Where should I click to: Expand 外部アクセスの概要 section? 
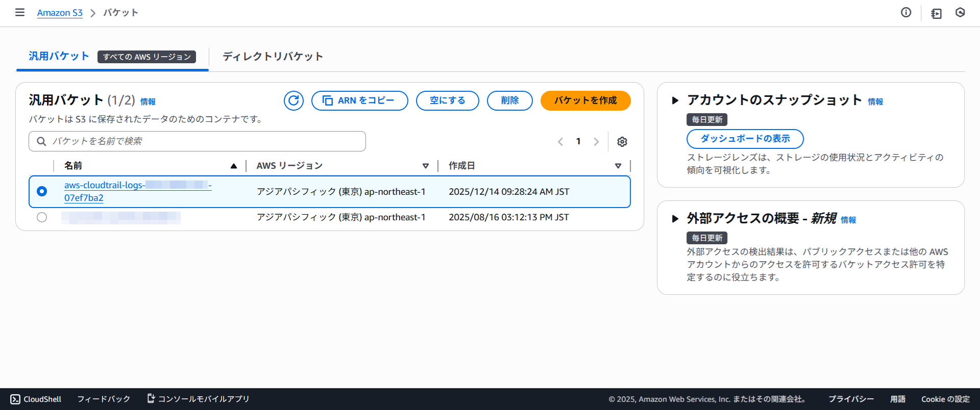point(675,219)
